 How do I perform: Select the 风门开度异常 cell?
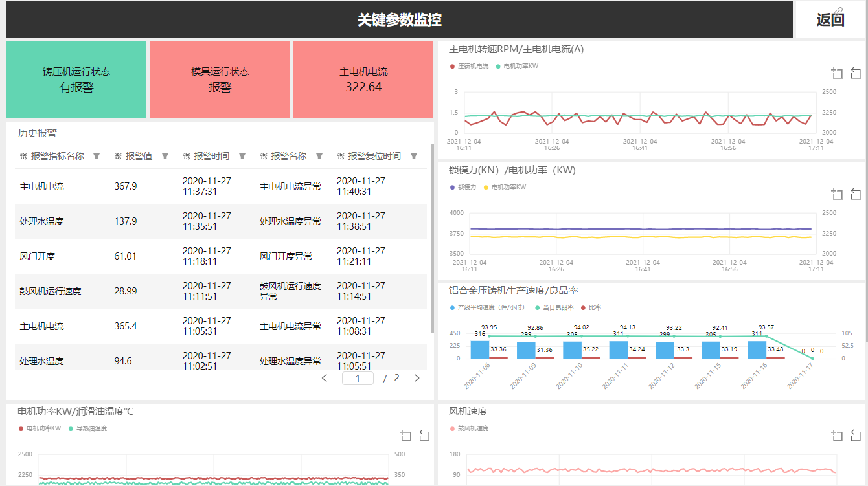(x=286, y=256)
